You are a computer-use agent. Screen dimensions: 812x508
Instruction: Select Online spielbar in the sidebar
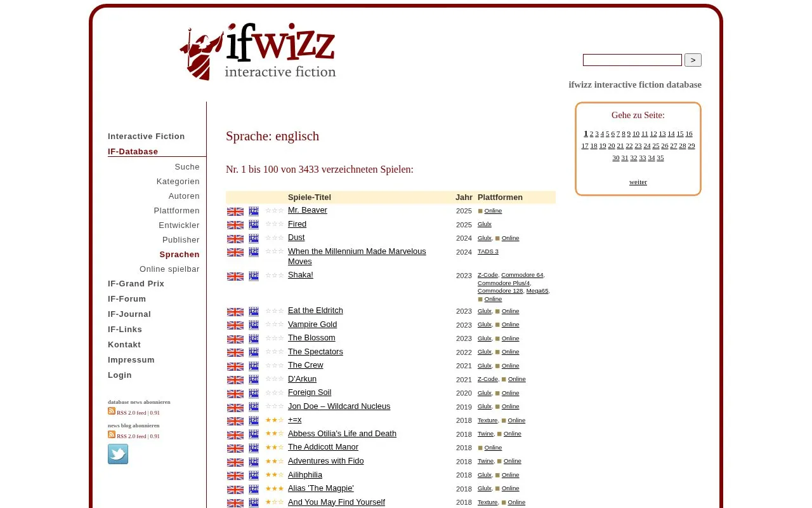[x=169, y=269]
